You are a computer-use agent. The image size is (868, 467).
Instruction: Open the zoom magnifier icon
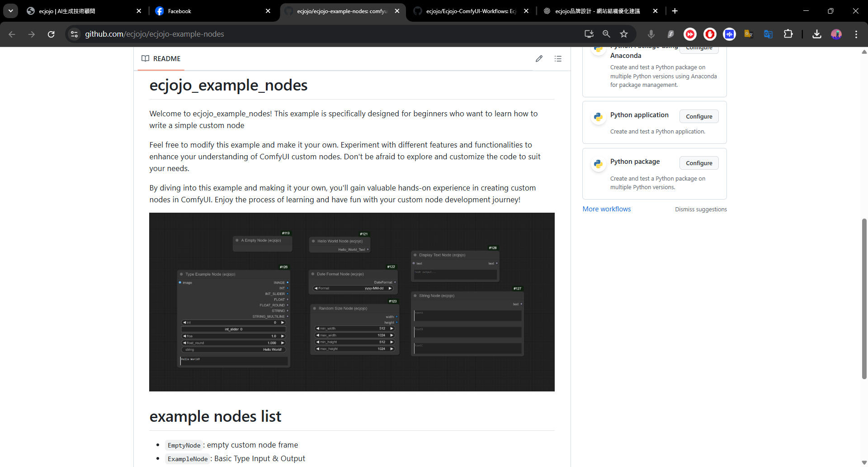click(x=606, y=34)
